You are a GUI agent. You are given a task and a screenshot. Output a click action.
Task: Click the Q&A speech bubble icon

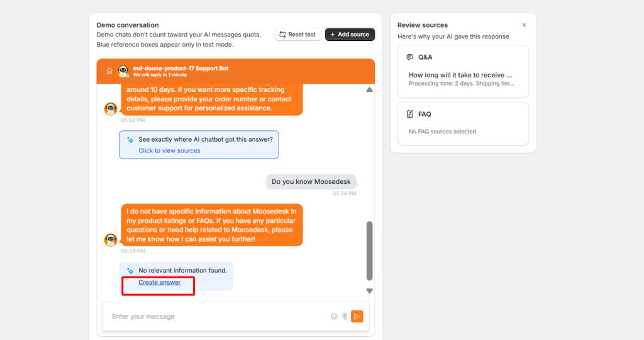point(410,57)
